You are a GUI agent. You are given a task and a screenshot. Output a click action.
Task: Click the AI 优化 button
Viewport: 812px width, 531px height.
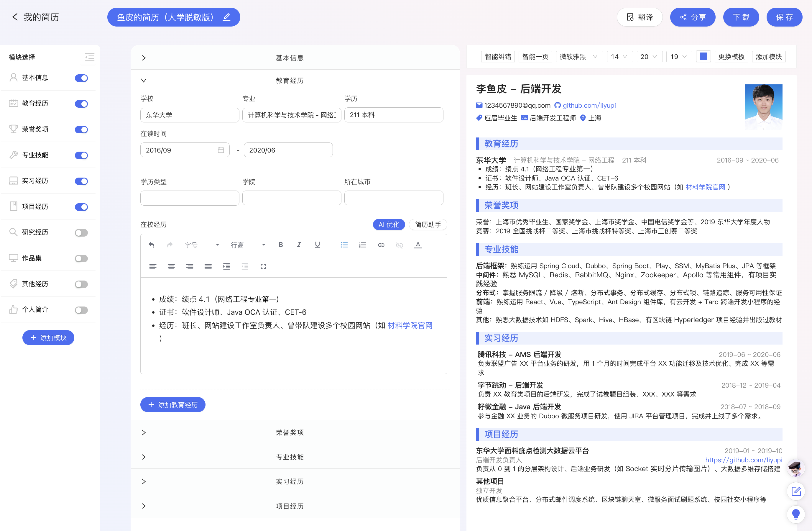[x=389, y=224]
